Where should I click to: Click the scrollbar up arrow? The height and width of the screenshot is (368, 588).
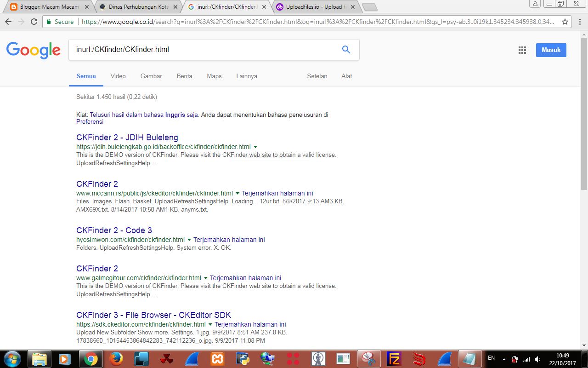584,34
